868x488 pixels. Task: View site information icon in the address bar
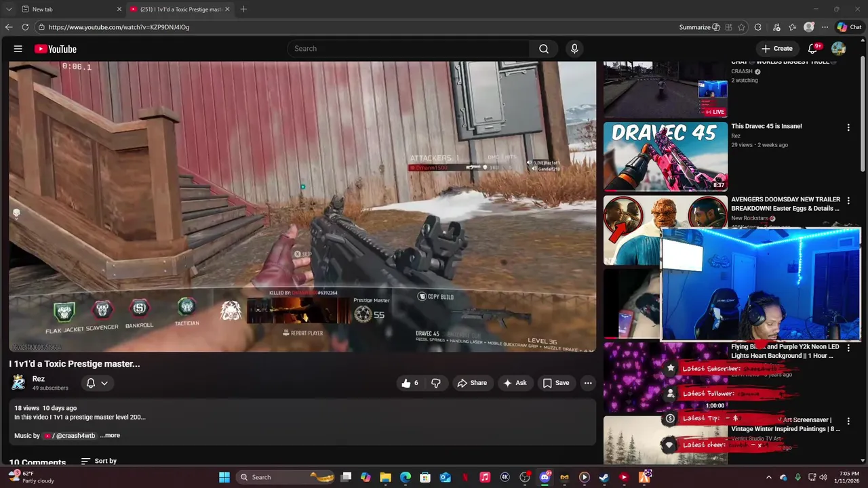tap(41, 27)
